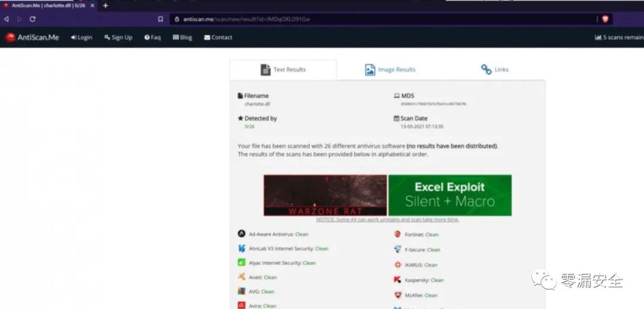Viewport: 644px width, 309px height.
Task: Click the AVG: Clean result
Action: click(x=261, y=292)
